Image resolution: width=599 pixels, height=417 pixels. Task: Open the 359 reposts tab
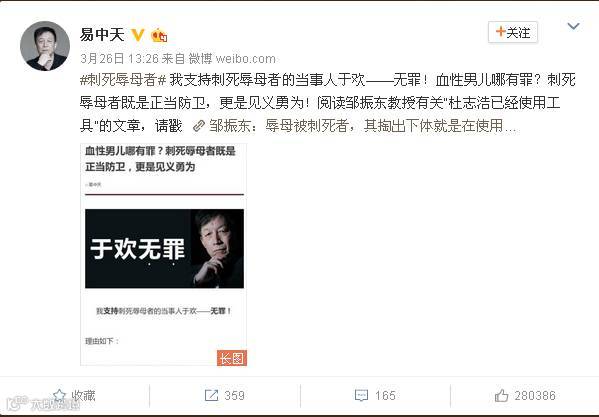pos(225,395)
